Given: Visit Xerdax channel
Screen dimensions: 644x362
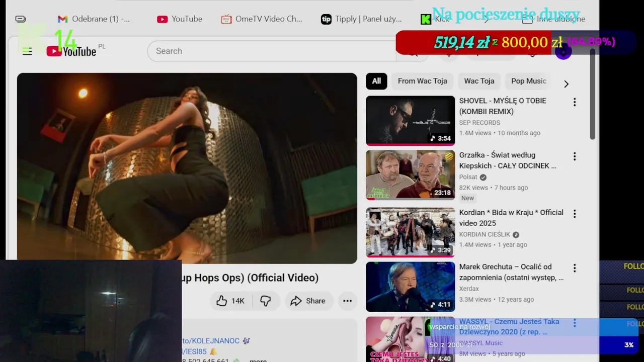Looking at the screenshot, I should click(469, 289).
